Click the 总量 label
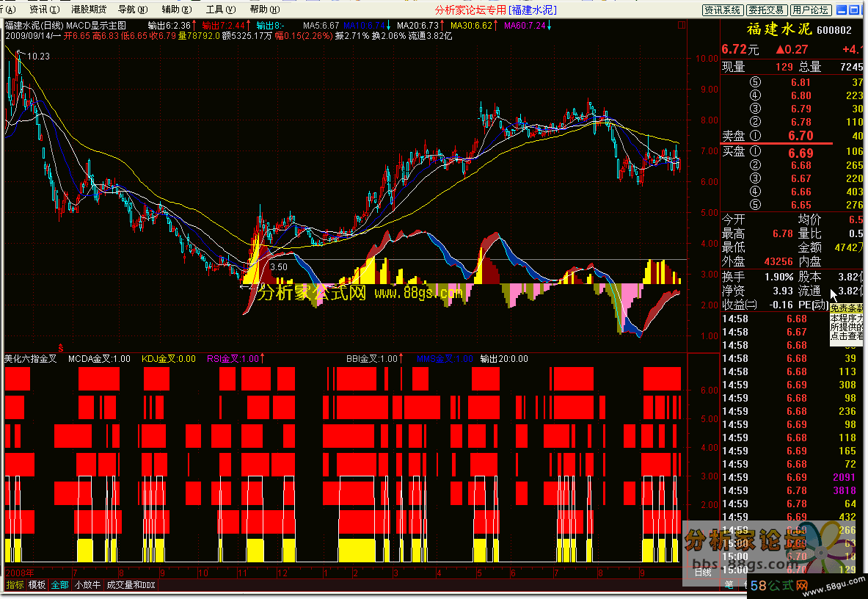This screenshot has height=599, width=868. pos(810,67)
